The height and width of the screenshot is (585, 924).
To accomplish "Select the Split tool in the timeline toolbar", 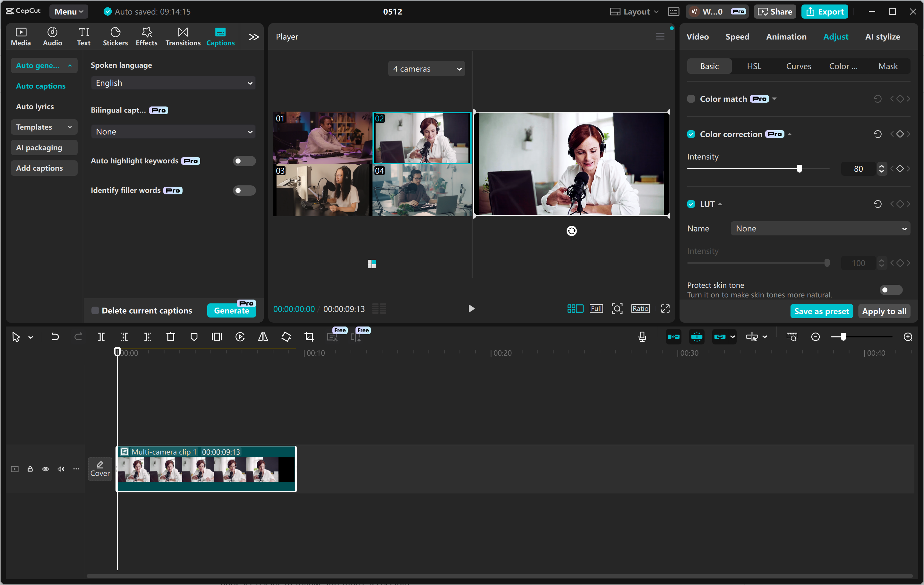I will pyautogui.click(x=101, y=336).
